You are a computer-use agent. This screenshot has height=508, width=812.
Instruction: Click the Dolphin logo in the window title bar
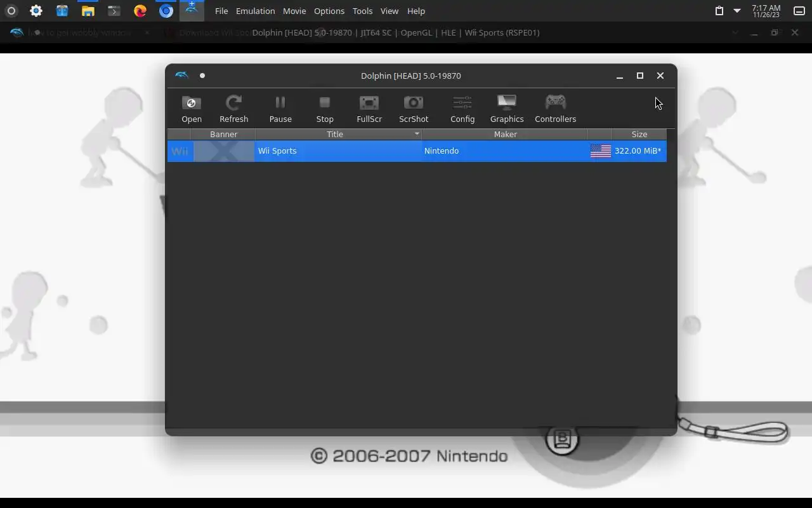[182, 76]
